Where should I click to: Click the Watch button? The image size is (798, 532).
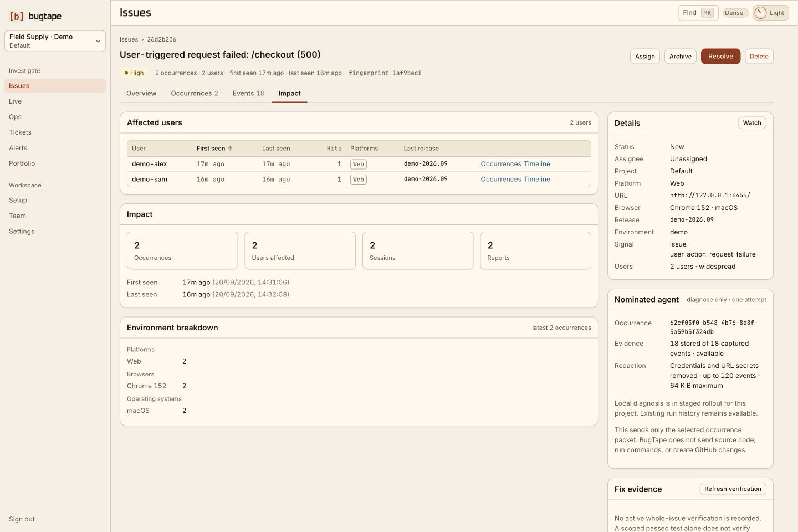pos(752,123)
